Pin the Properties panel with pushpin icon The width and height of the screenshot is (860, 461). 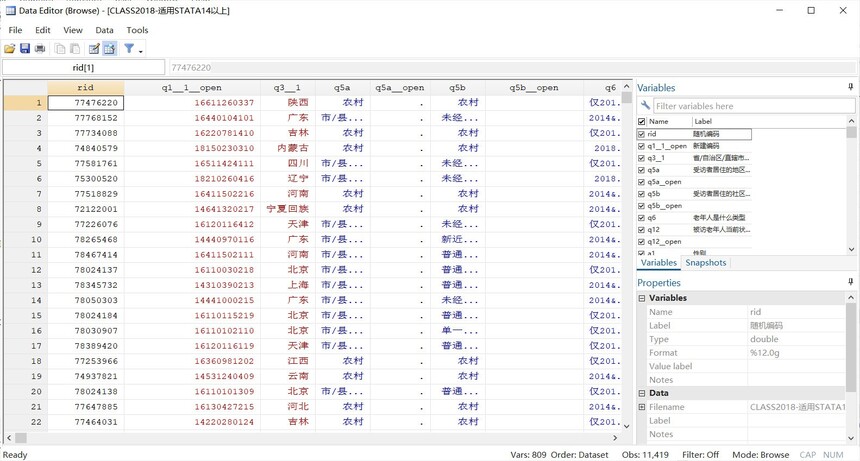pos(851,283)
